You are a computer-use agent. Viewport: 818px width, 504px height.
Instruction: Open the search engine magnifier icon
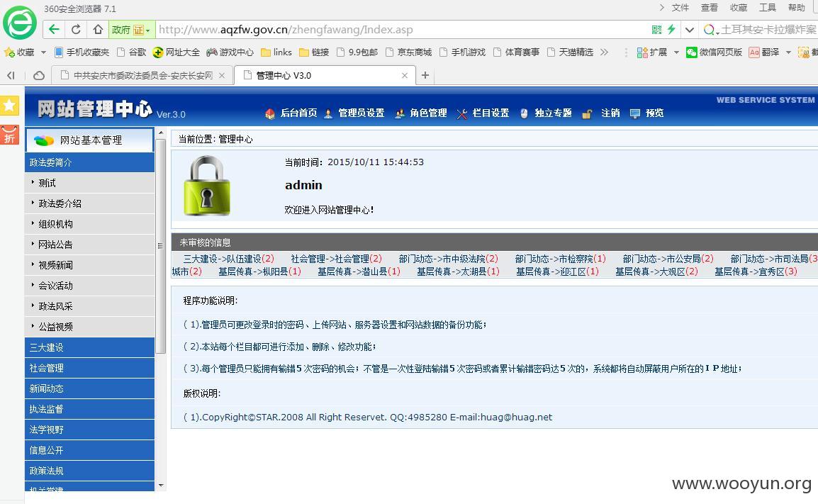point(709,30)
